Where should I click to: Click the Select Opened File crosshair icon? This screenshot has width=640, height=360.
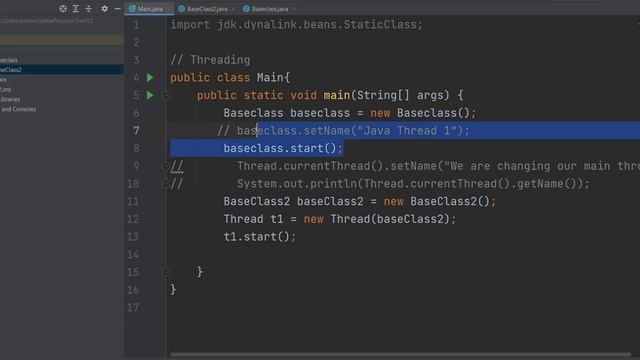point(63,9)
